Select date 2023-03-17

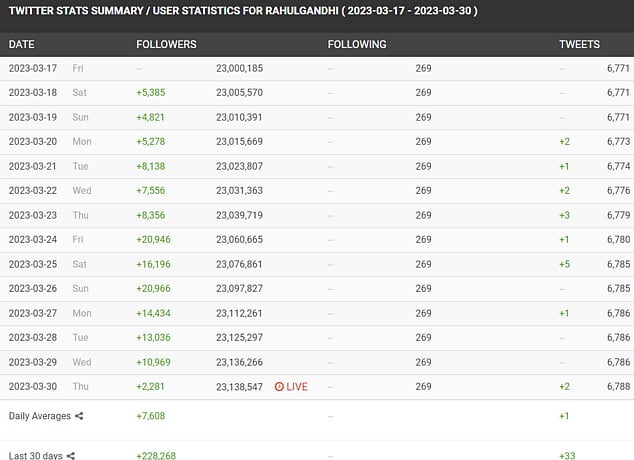[33, 68]
